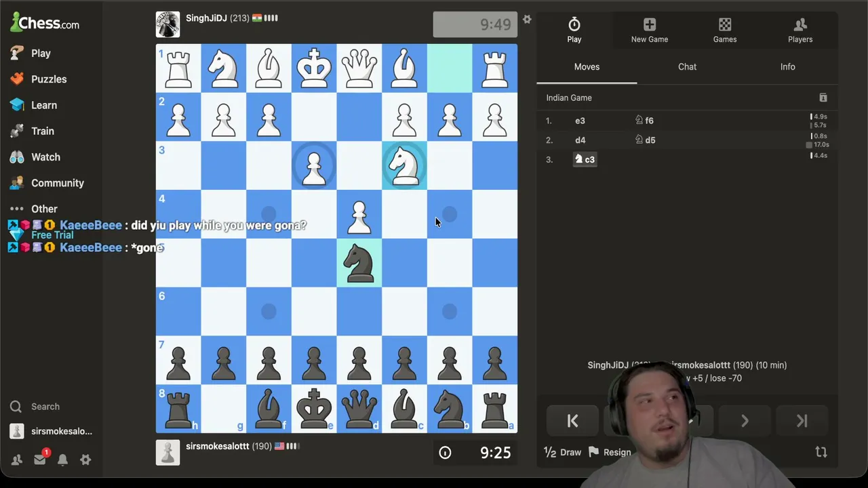
Task: Select move Nd5 in the move list
Action: tap(645, 140)
